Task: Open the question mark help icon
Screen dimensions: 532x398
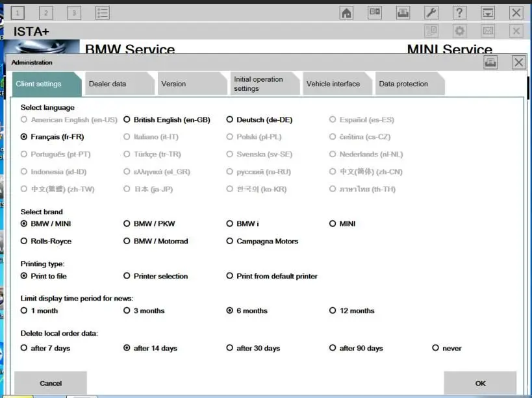Action: (x=459, y=13)
